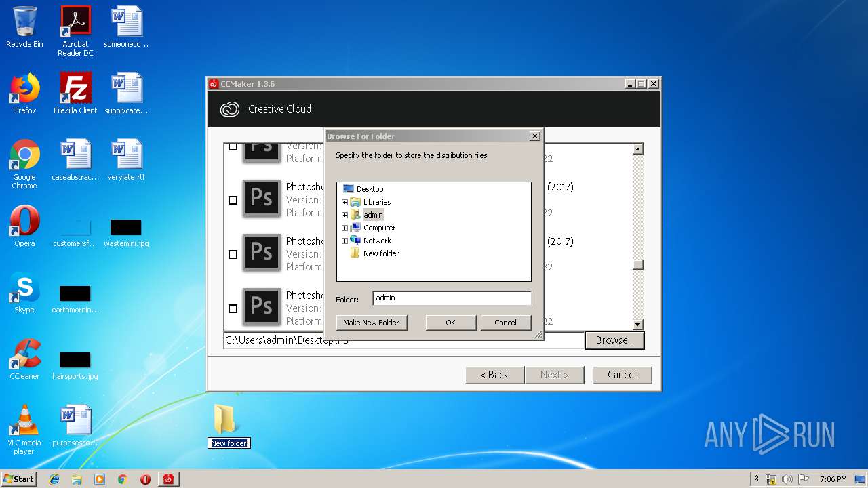868x488 pixels.
Task: Click Internet Explorer in the taskbar
Action: [54, 479]
